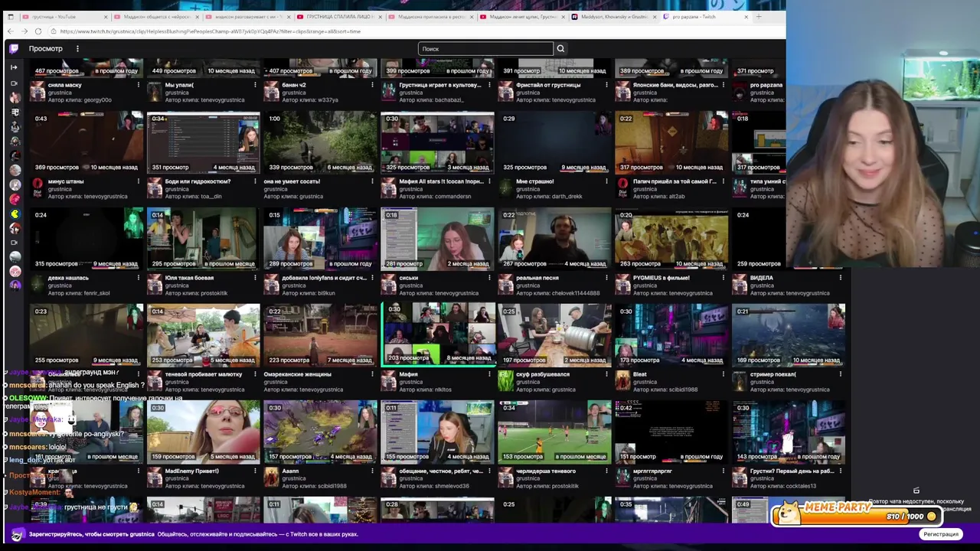
Task: Click in the Поиск search field
Action: [485, 48]
